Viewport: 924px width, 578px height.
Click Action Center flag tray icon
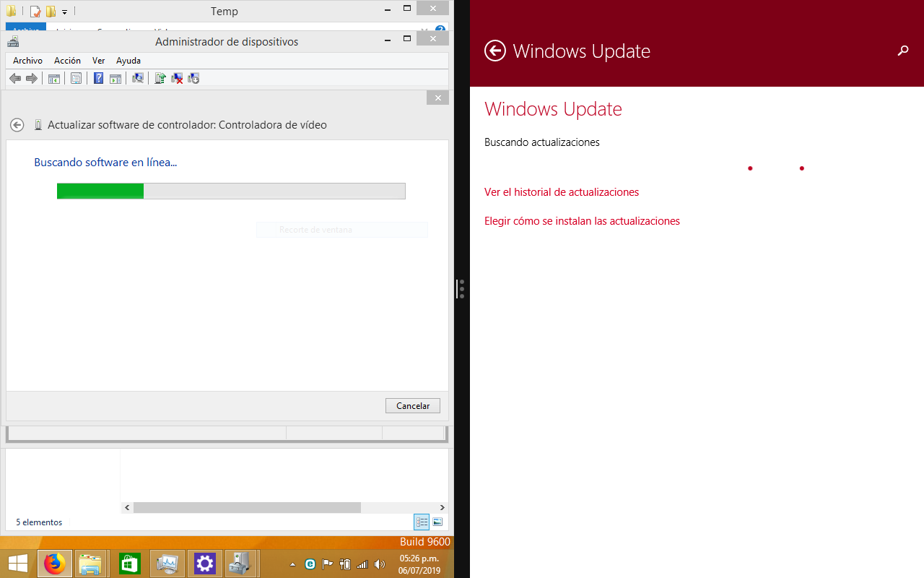[x=328, y=564]
